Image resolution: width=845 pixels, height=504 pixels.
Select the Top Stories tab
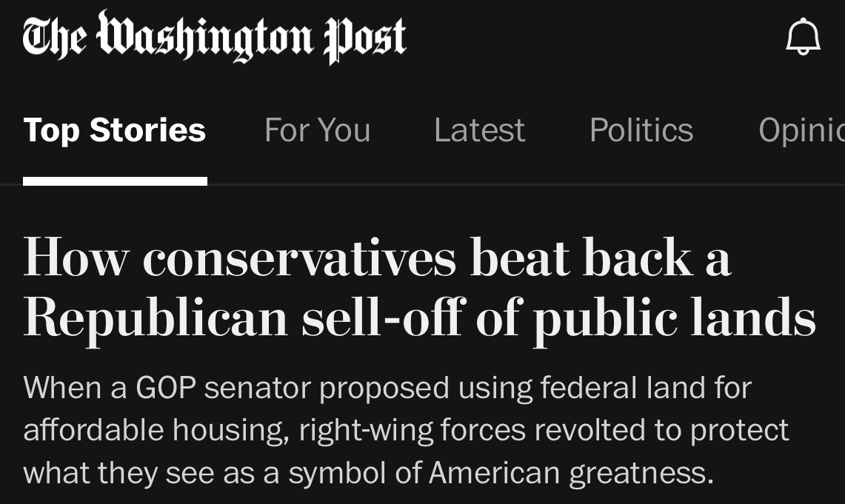[x=115, y=130]
